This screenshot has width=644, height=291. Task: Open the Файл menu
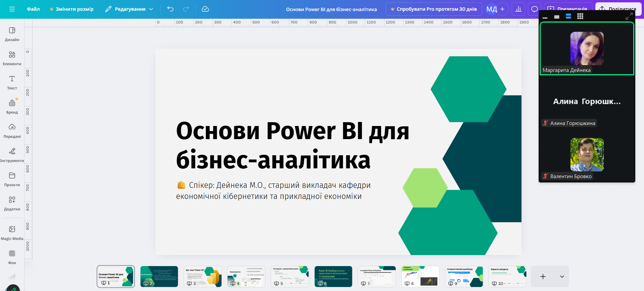[33, 9]
